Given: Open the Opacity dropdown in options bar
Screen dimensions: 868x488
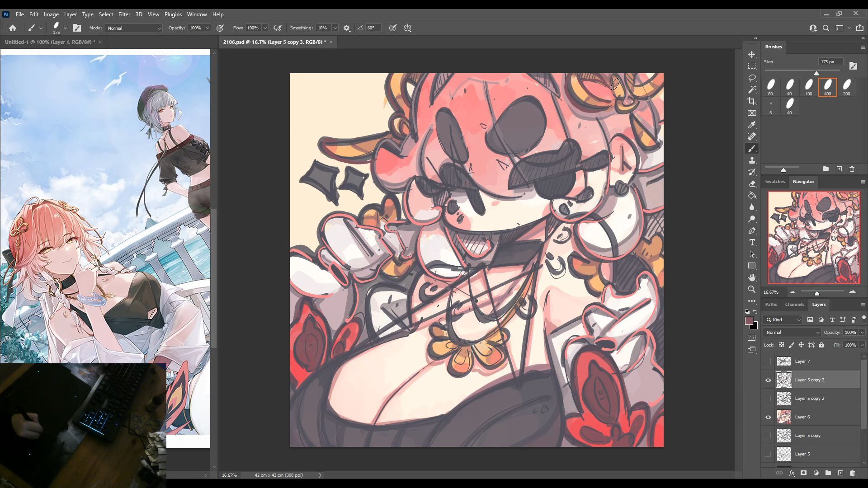Looking at the screenshot, I should pyautogui.click(x=208, y=28).
